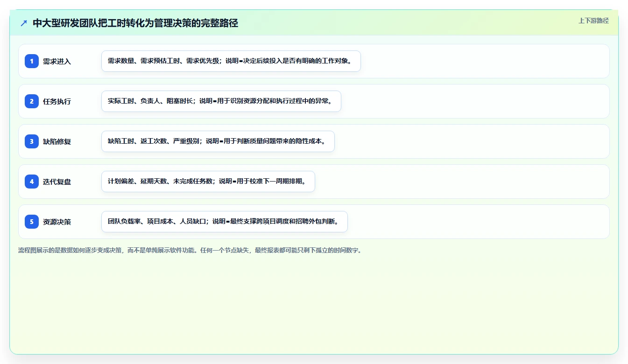
Task: Click the 计划偏差、延期天数 description box
Action: pyautogui.click(x=208, y=182)
